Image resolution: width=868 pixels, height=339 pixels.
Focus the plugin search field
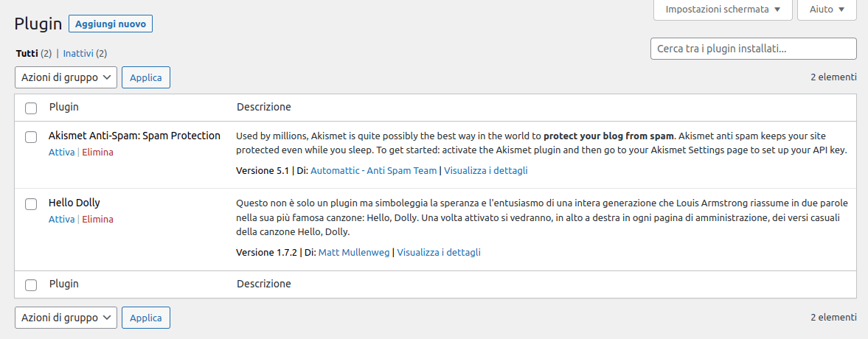[x=753, y=49]
